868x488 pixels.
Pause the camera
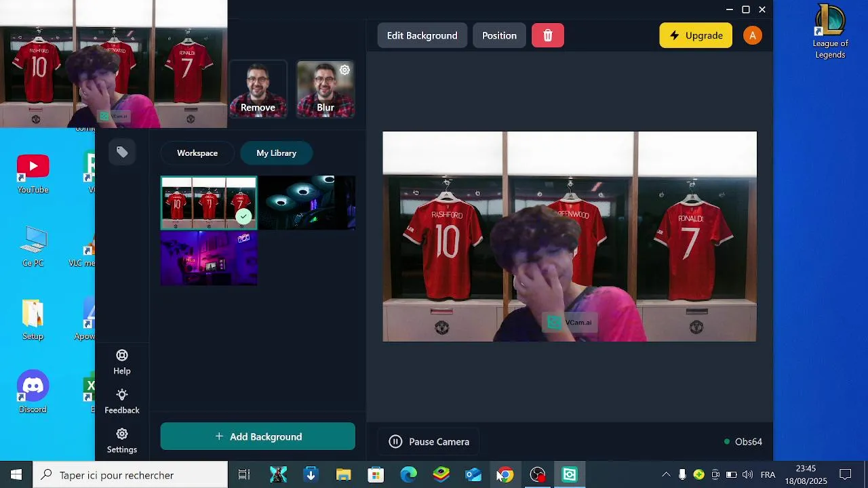click(429, 442)
